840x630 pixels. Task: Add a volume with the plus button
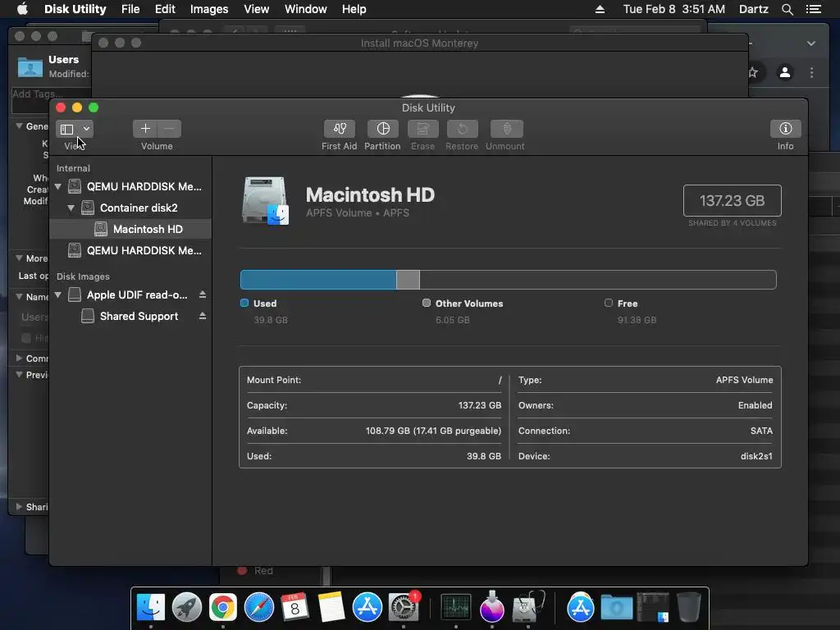pos(145,129)
